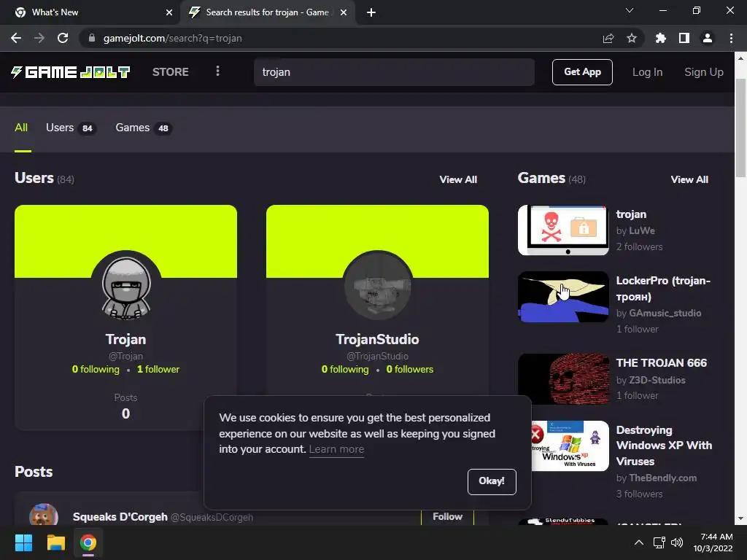Select the Games 48 tab
Image resolution: width=747 pixels, height=560 pixels.
coord(144,128)
